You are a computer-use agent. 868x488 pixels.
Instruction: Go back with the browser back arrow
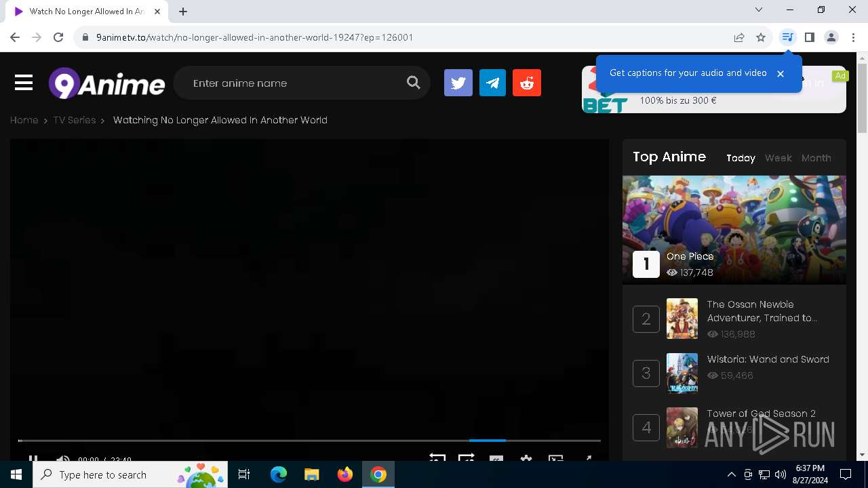tap(15, 37)
